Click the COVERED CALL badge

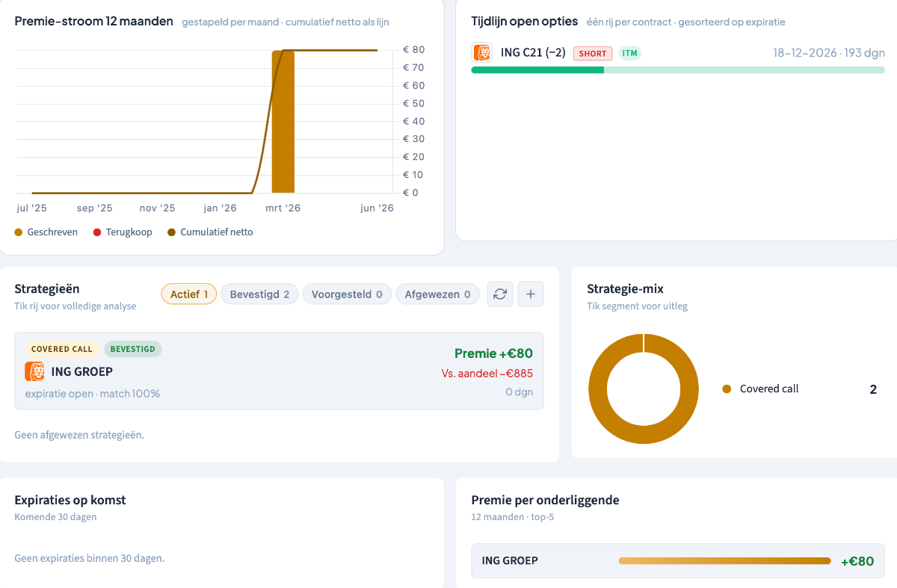click(x=62, y=349)
